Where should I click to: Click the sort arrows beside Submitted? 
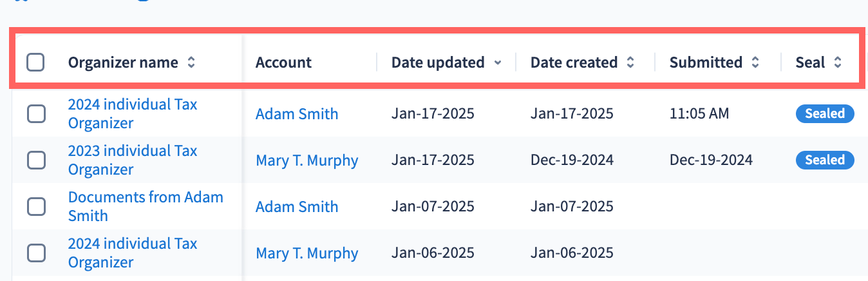[x=755, y=63]
